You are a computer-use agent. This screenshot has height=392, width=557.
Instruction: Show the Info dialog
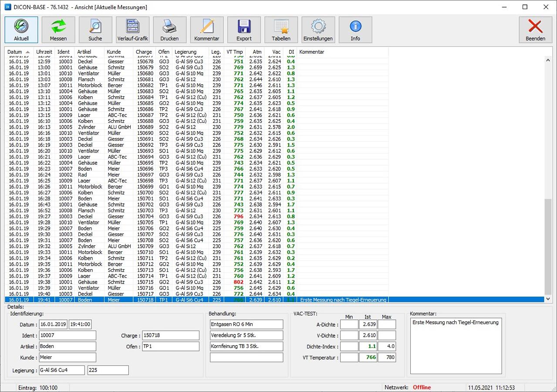tap(355, 30)
